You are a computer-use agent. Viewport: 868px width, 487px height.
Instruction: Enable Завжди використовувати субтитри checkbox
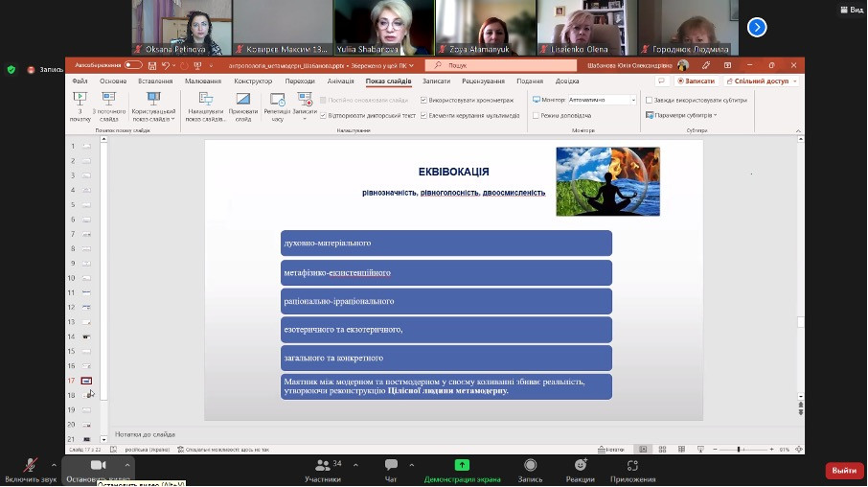(x=649, y=100)
